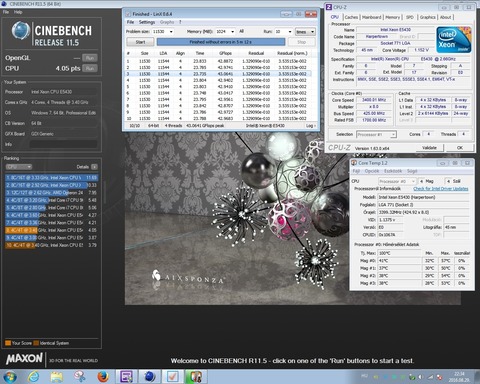
Task: Click CPU-Z OK button
Action: [460, 147]
